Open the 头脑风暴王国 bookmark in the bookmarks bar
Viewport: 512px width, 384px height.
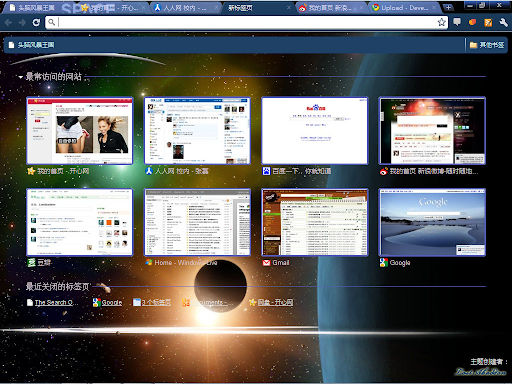tap(31, 45)
